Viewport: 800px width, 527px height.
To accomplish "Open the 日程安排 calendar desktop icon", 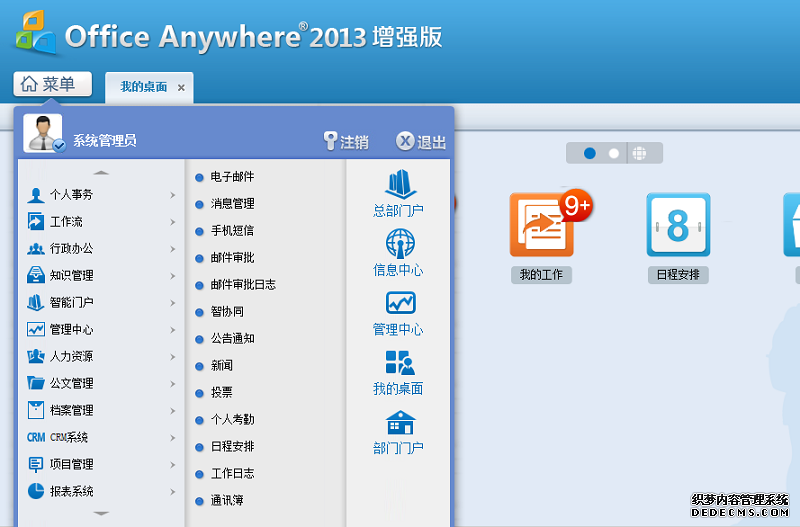I will click(678, 224).
